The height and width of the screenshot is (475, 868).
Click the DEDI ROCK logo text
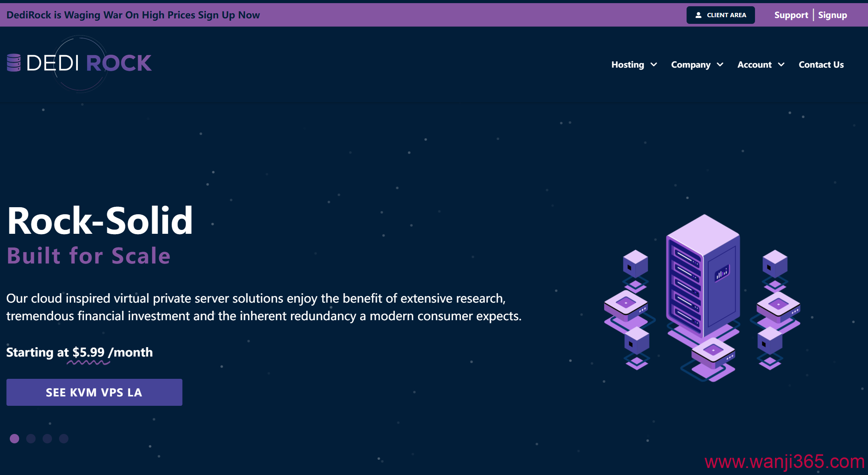89,63
